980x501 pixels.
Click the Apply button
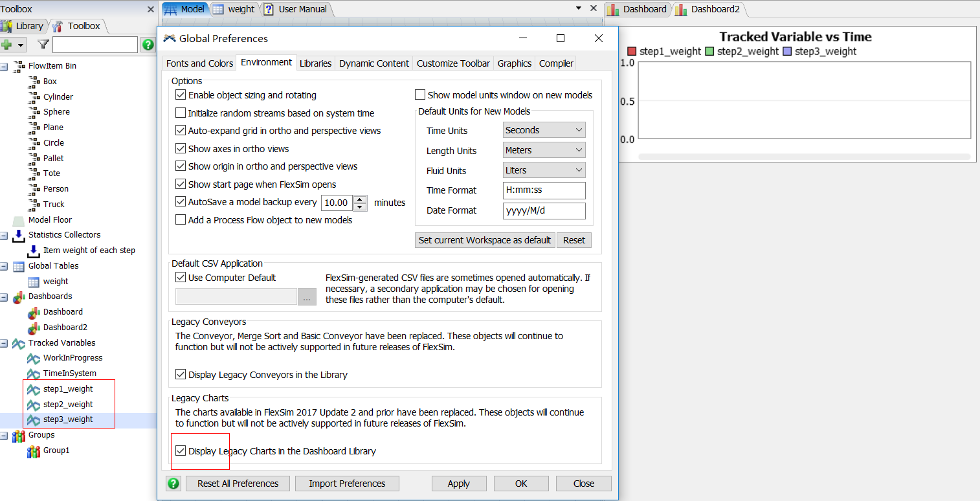pos(458,484)
